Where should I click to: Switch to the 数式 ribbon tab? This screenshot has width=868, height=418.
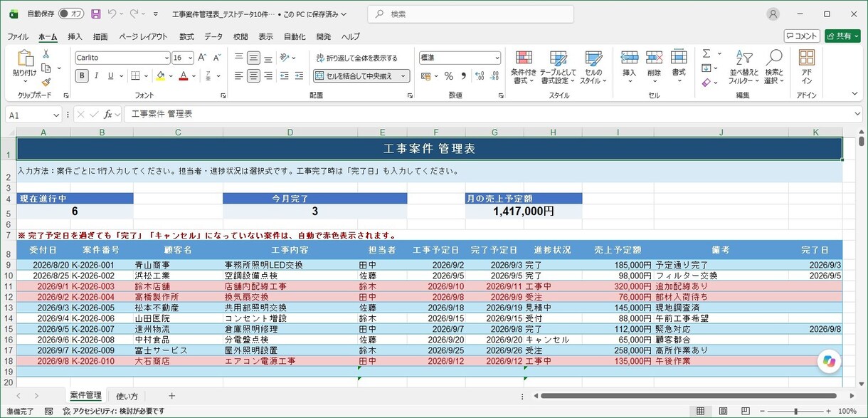(186, 36)
